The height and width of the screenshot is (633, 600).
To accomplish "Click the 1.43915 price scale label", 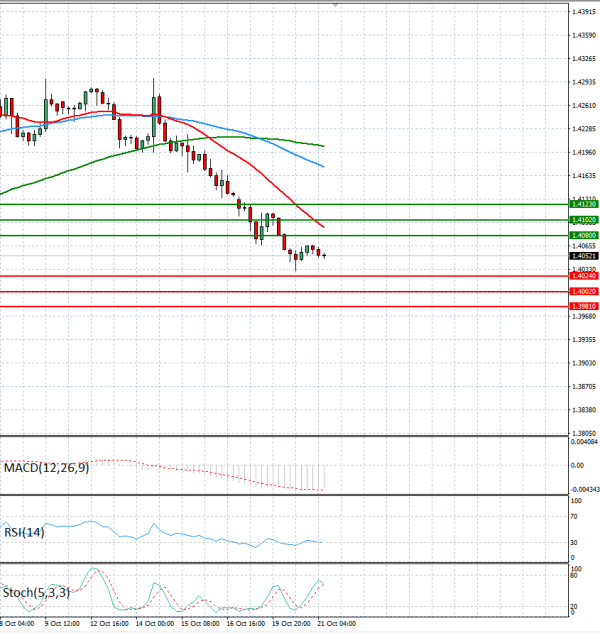I will [x=584, y=12].
